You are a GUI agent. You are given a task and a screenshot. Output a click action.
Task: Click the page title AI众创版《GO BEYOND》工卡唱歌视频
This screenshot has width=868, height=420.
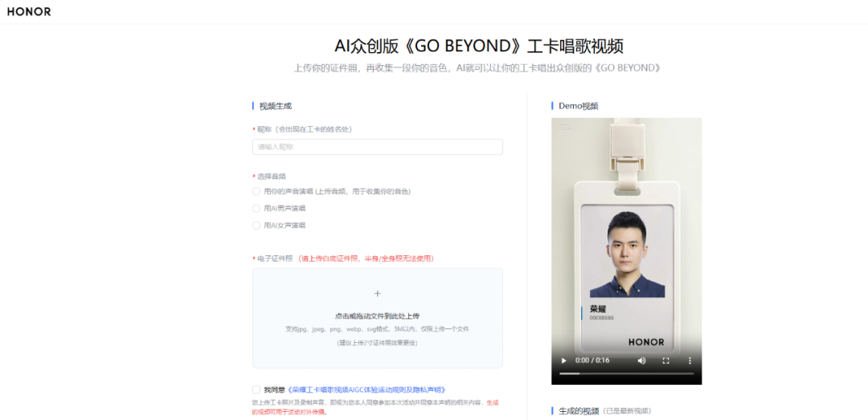(x=479, y=47)
